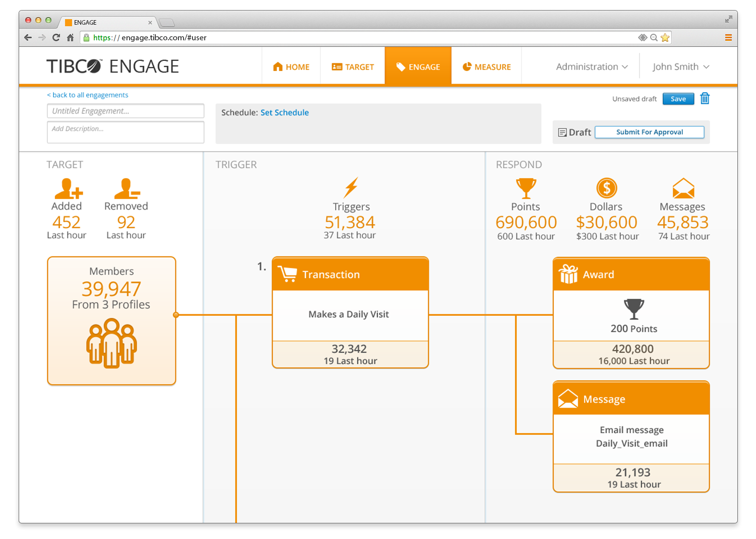Click the $30,600 dollars value
Viewport: 756px width, 539px height.
click(x=607, y=222)
